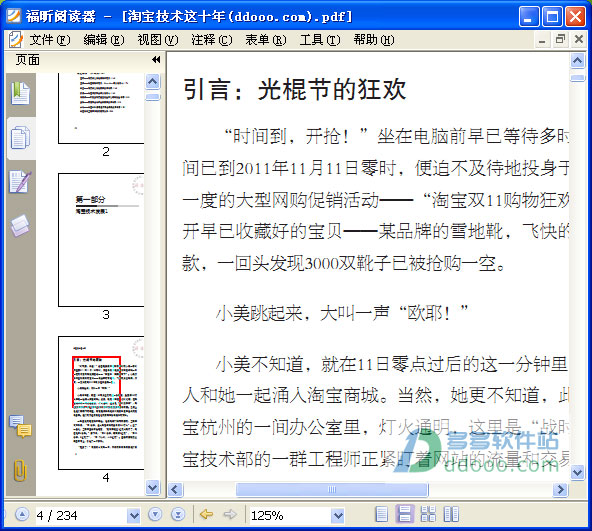Click the zoom percentage field
This screenshot has width=592, height=531.
(291, 515)
